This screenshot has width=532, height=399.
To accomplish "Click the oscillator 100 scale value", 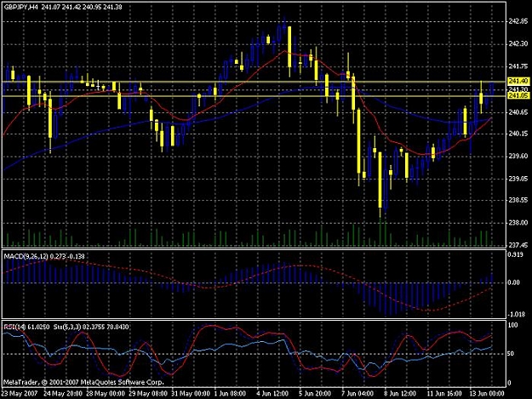I will tap(513, 325).
